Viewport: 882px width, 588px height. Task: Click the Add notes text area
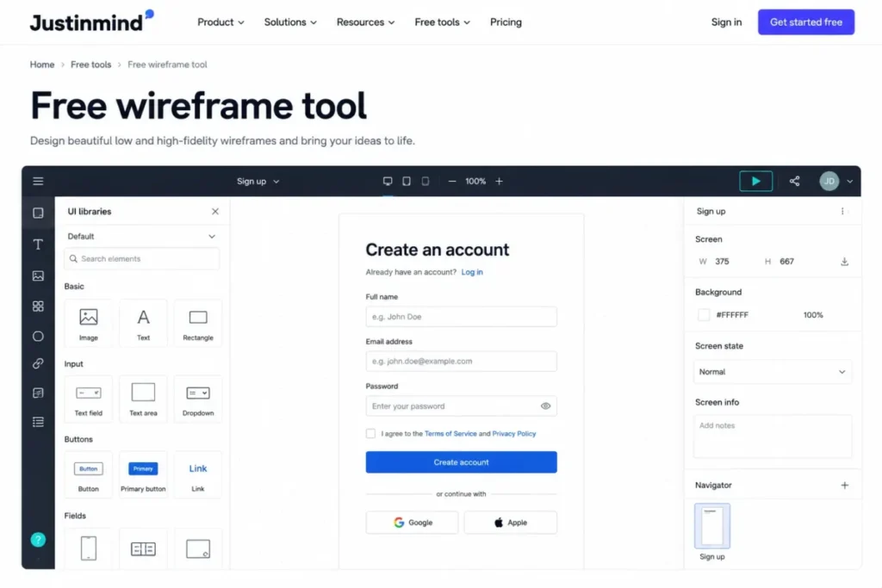point(773,436)
